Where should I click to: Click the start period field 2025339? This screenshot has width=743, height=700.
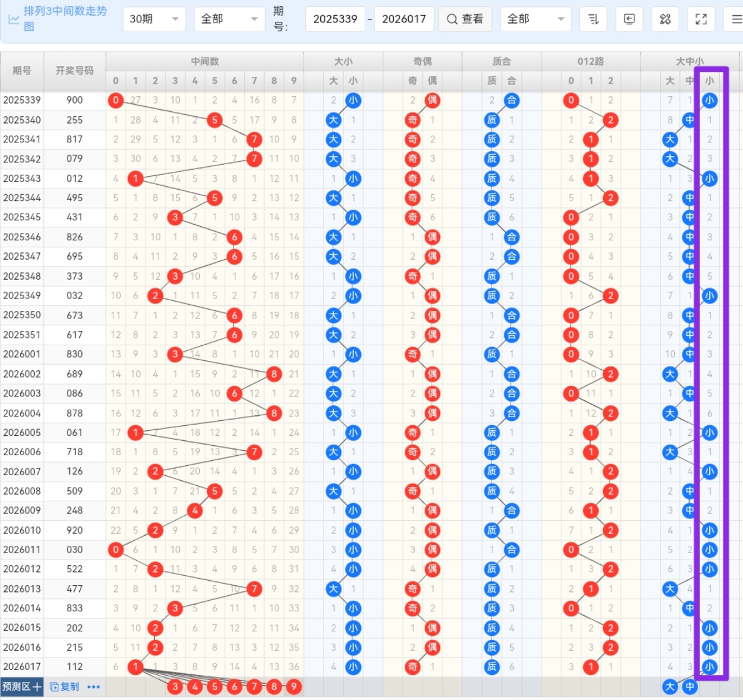335,19
